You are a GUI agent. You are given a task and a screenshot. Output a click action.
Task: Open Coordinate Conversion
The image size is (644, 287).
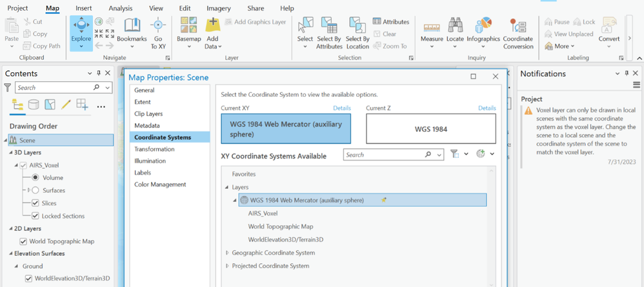tap(518, 34)
